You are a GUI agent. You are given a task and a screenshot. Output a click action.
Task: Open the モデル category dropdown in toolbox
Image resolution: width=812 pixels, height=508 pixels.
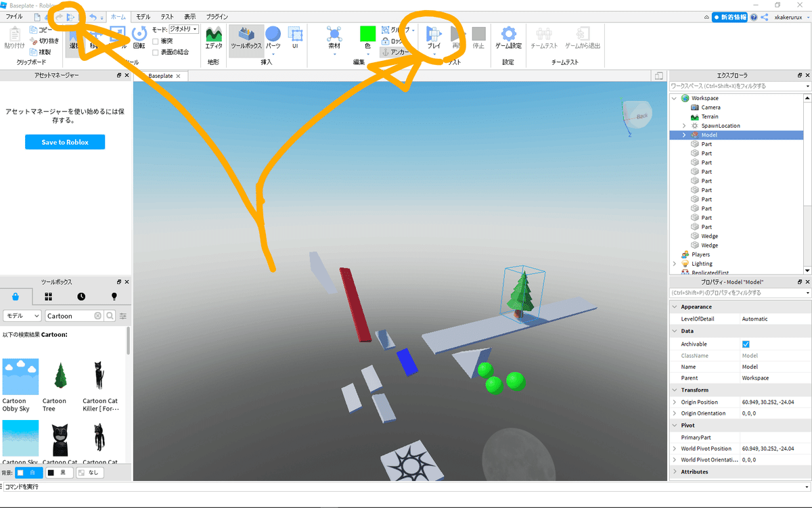click(x=22, y=316)
